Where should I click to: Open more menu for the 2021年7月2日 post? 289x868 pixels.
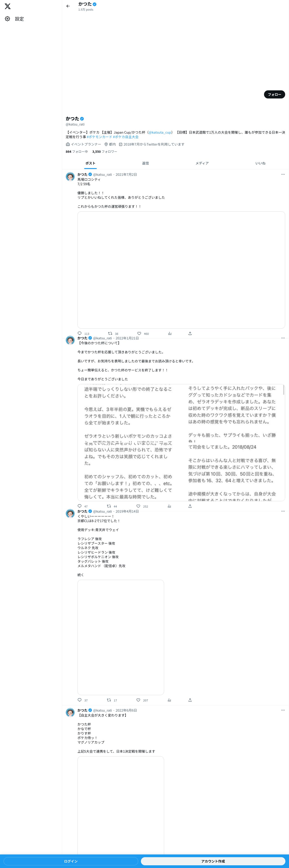click(283, 174)
